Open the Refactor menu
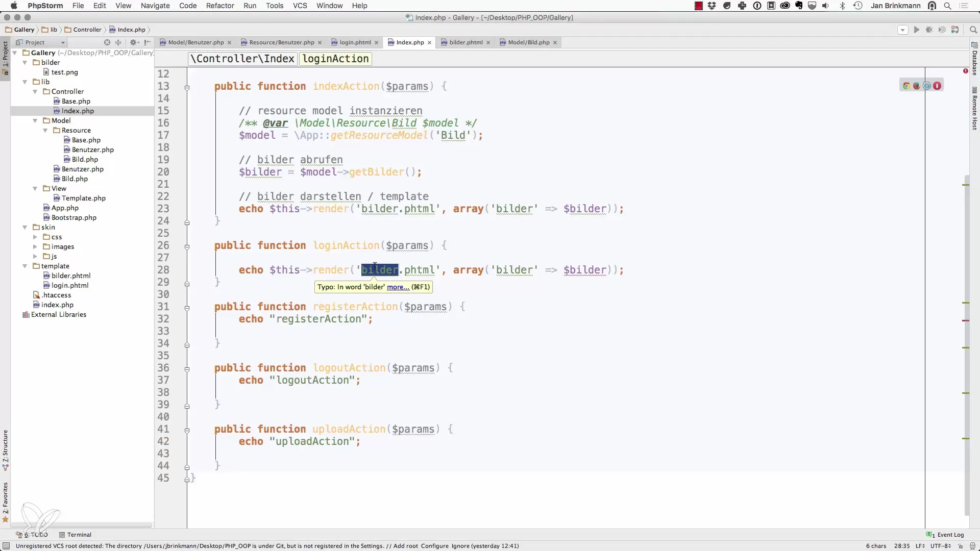Screen dimensions: 980x551 [x=220, y=6]
